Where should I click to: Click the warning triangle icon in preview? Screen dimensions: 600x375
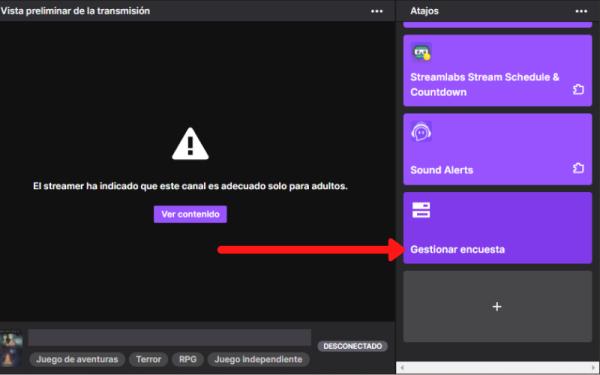click(190, 144)
